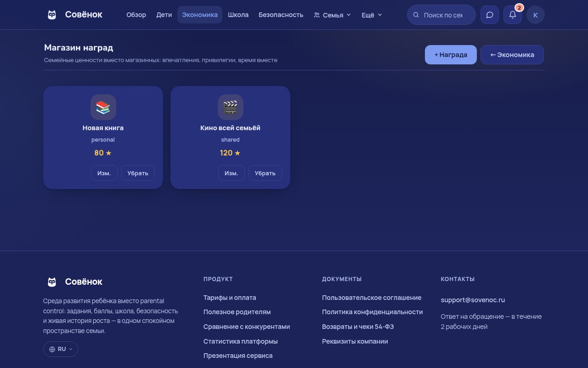Click the clapperboard icon on Кино всей семьёй
Image resolution: width=588 pixels, height=368 pixels.
[x=231, y=107]
